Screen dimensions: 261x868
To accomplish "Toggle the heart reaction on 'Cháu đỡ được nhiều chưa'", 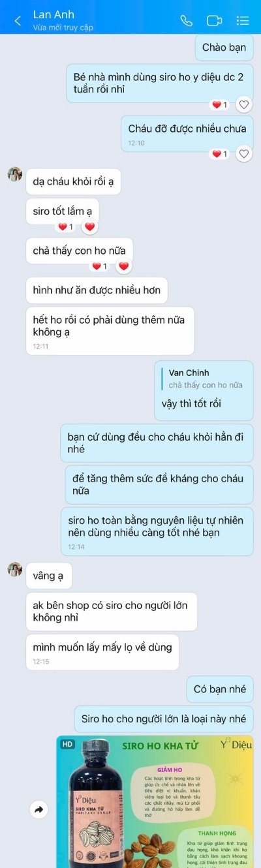I will click(x=243, y=154).
